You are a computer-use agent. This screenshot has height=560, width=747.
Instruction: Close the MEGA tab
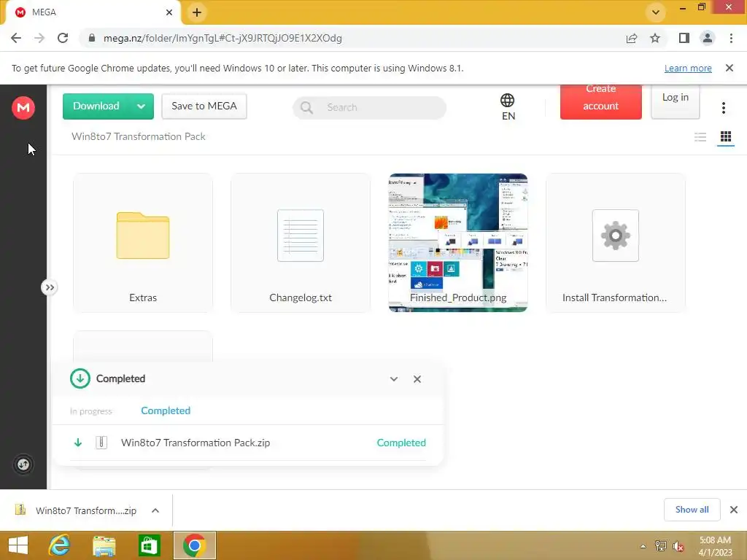(169, 12)
